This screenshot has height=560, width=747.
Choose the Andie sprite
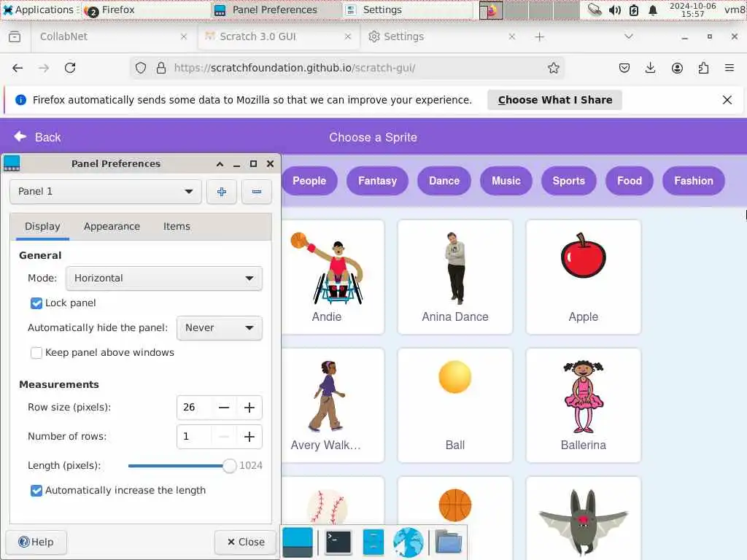click(333, 277)
